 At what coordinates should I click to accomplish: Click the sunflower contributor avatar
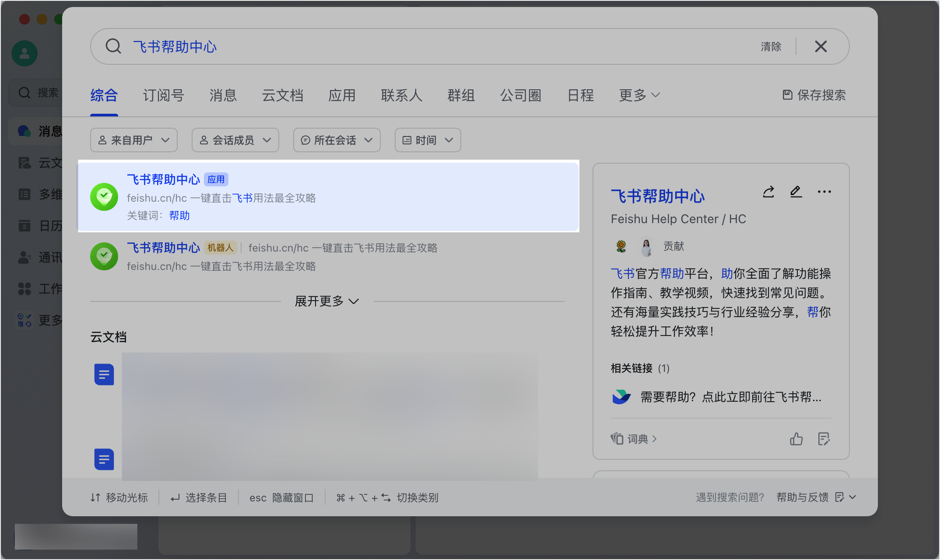(621, 246)
